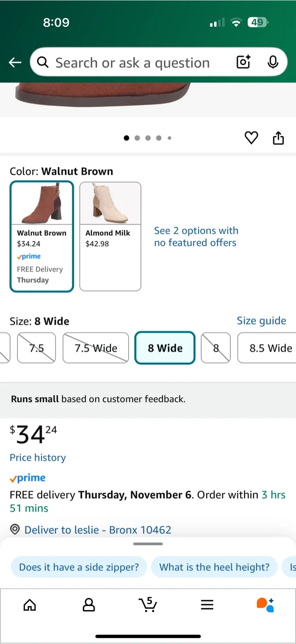Expand the Rufus sheet via drag handle

point(148,544)
